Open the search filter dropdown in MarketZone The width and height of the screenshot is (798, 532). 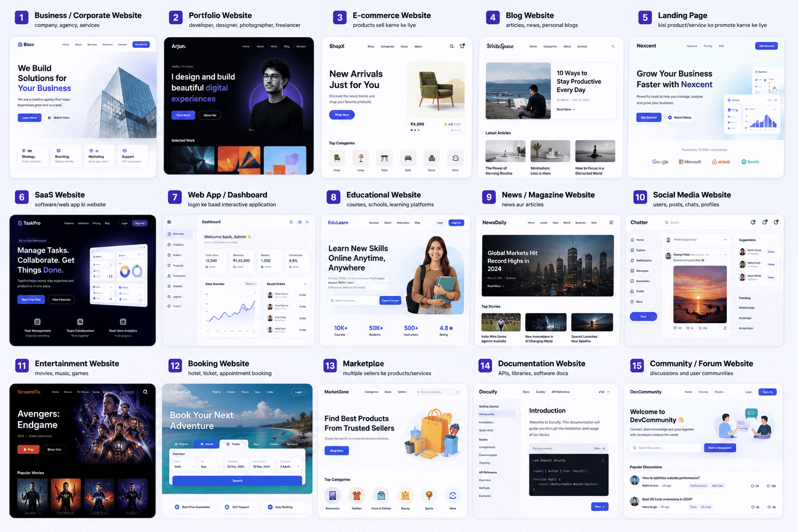pos(457,392)
